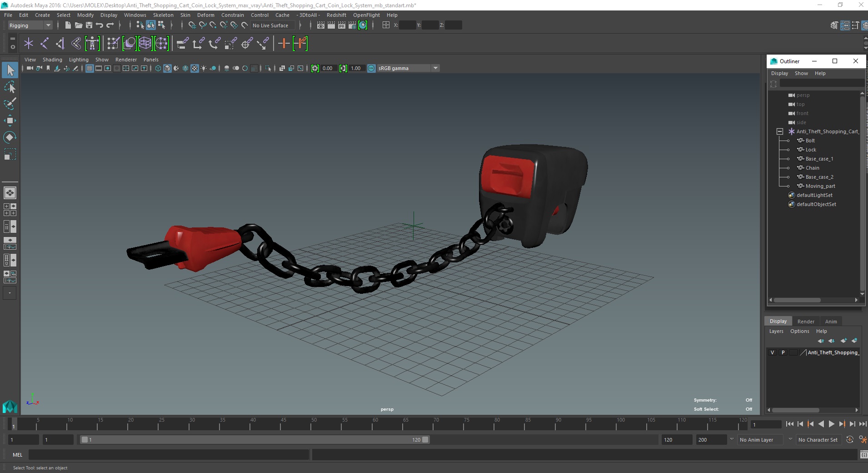This screenshot has height=473, width=868.
Task: Switch to the Anim layer tab
Action: [x=831, y=321]
